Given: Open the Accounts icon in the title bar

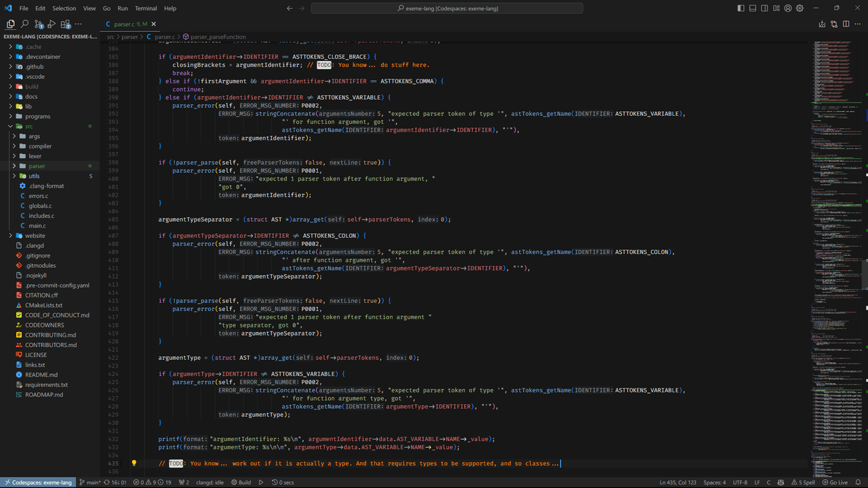Looking at the screenshot, I should click(x=788, y=8).
